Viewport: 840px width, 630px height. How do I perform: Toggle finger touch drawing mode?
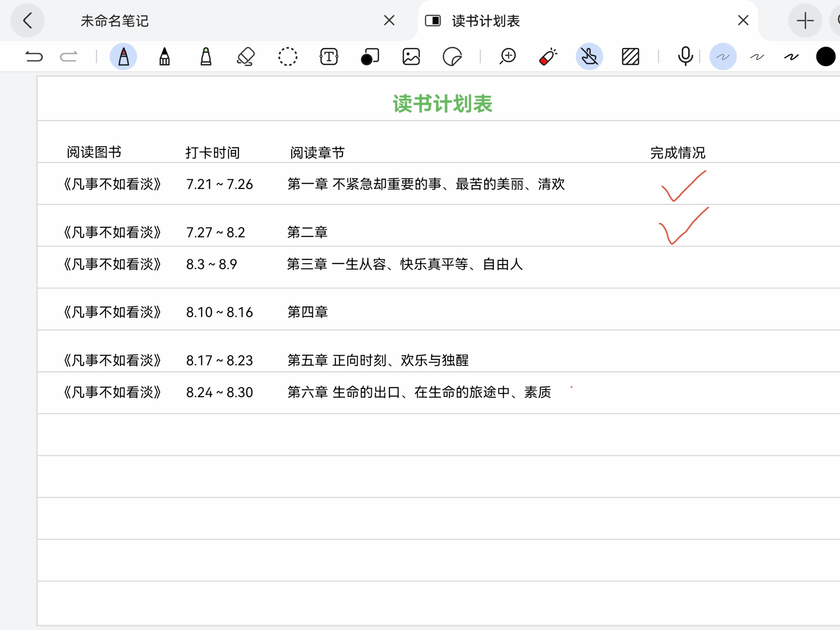[589, 57]
